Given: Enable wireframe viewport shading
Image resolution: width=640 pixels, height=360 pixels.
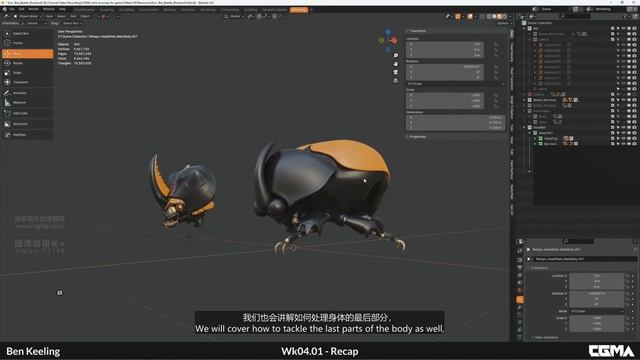Looking at the screenshot, I should click(489, 16).
